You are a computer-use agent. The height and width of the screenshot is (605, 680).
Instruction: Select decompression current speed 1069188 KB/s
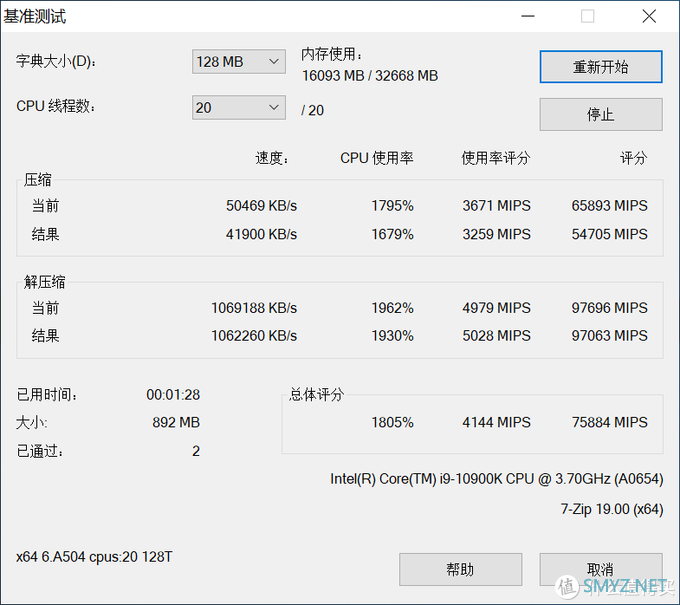coord(254,308)
